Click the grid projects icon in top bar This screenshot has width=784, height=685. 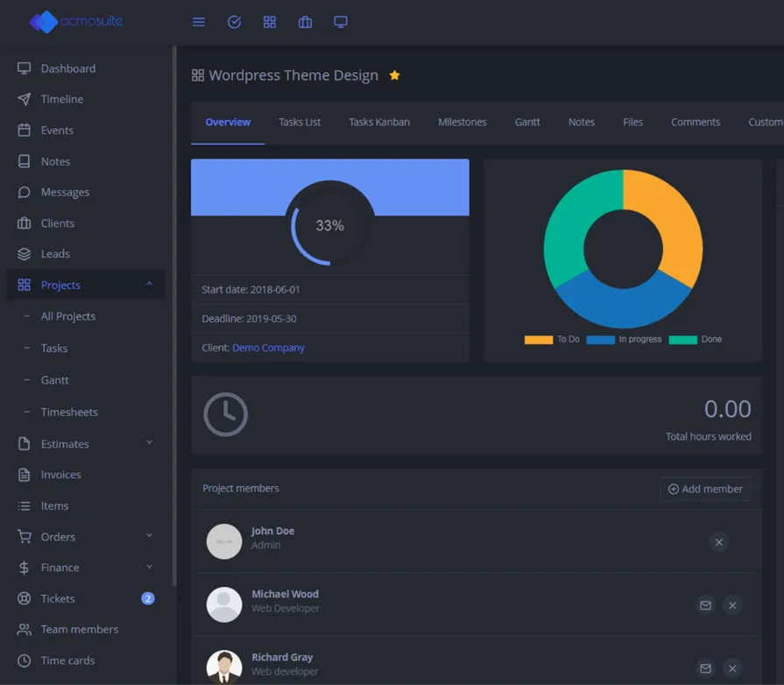(270, 22)
